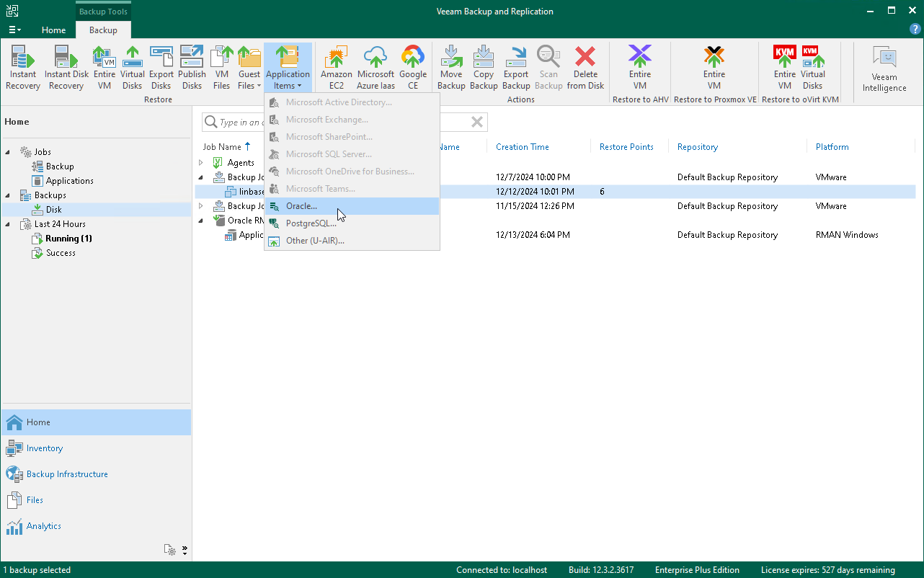Screen dimensions: 924x578
Task: Select Disk under Backups
Action: point(54,210)
